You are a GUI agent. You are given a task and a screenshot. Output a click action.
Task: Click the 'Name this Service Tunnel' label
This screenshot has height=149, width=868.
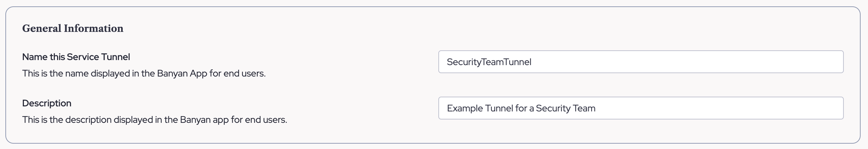[76, 57]
